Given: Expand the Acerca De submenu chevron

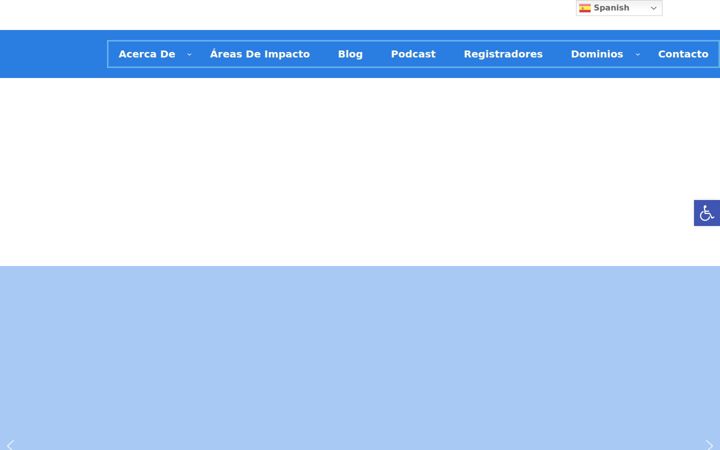Looking at the screenshot, I should 189,54.
